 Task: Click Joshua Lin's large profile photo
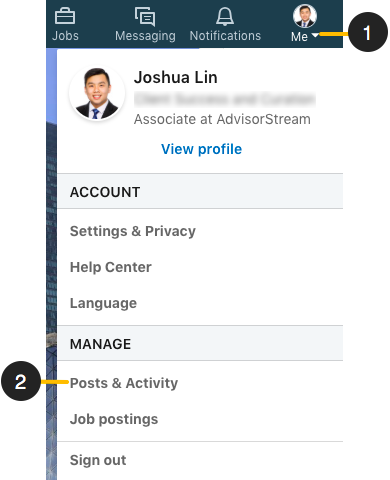[97, 93]
